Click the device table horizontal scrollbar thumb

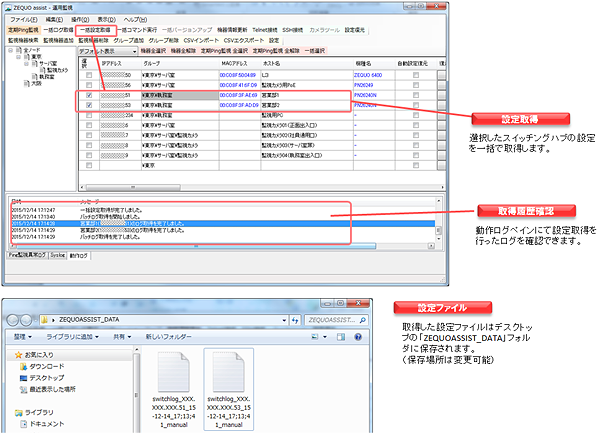pyautogui.click(x=133, y=187)
